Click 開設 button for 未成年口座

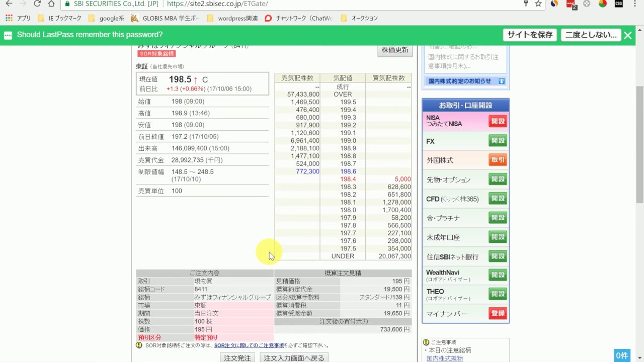point(498,237)
